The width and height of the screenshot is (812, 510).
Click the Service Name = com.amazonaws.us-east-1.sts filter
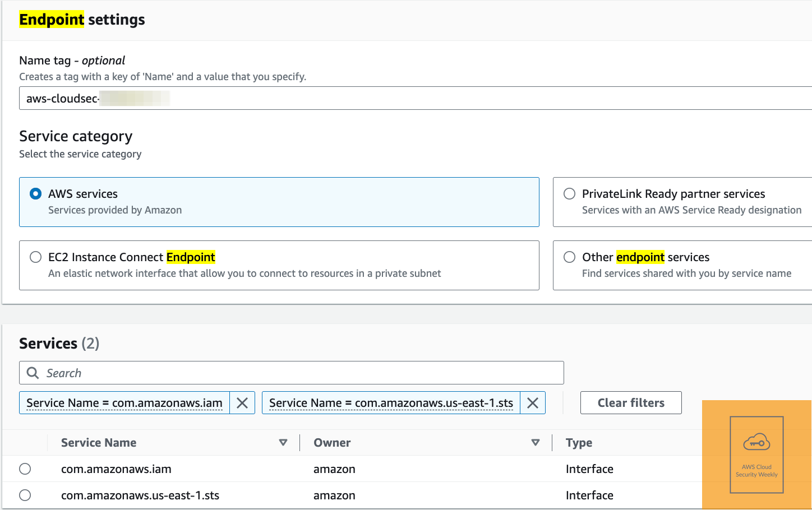391,403
